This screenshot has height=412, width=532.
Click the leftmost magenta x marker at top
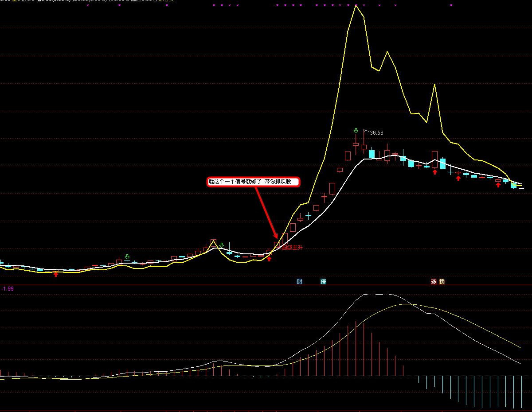(88, 5)
